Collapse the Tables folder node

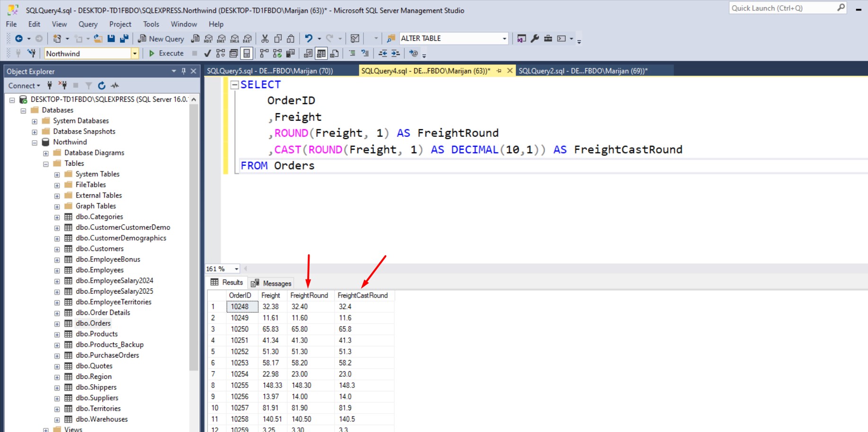click(46, 164)
